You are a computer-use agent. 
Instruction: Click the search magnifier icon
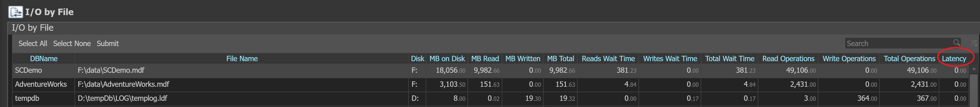956,43
